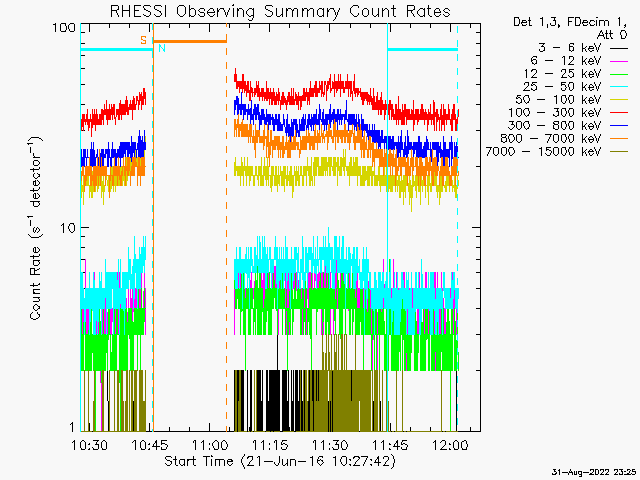Click the olive 7000 - 15000 keV legend line
The image size is (640, 480).
point(619,153)
